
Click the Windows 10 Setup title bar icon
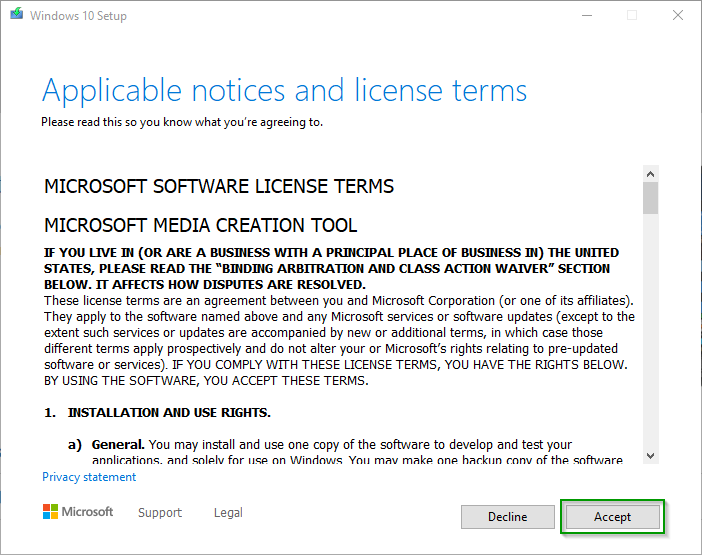tap(17, 15)
